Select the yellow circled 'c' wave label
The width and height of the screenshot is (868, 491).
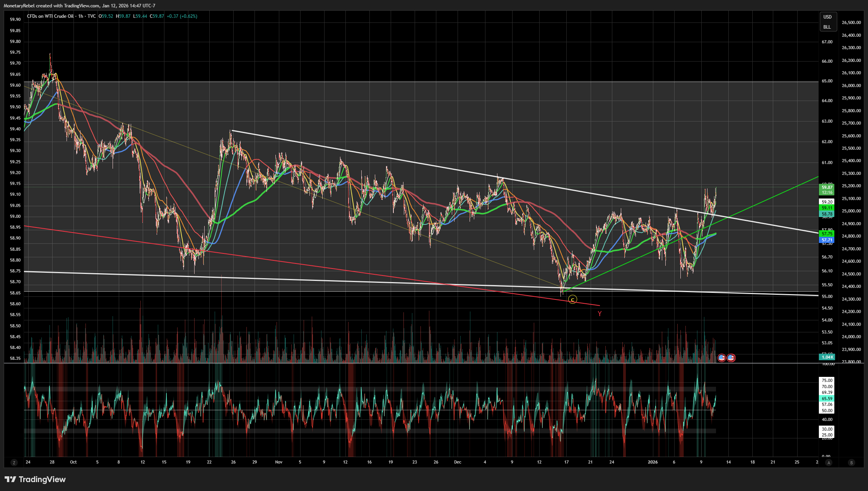click(x=572, y=299)
